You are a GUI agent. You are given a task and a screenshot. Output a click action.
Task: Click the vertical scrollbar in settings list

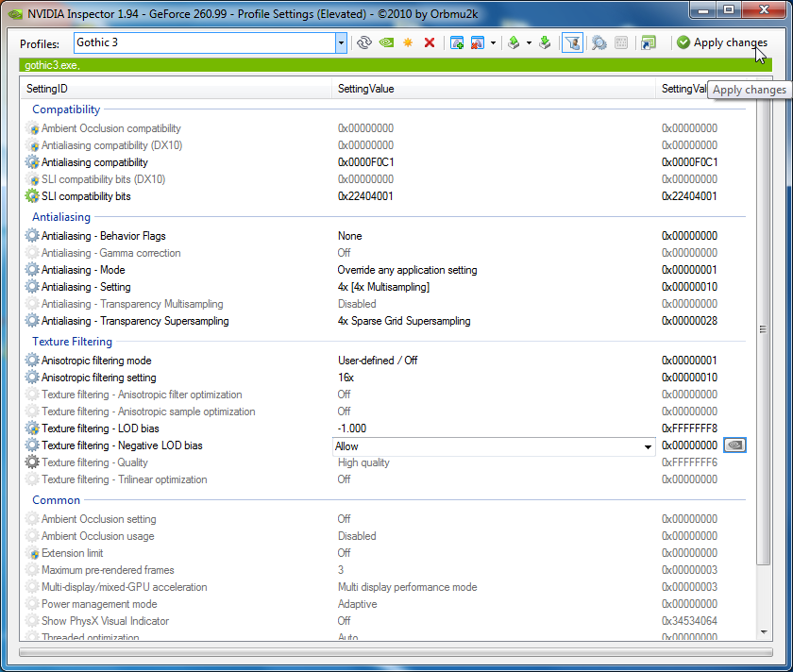(x=763, y=330)
